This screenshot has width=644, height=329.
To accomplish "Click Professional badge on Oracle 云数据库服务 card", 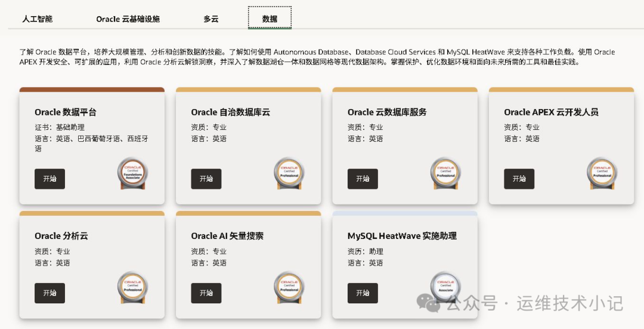I will pos(445,174).
